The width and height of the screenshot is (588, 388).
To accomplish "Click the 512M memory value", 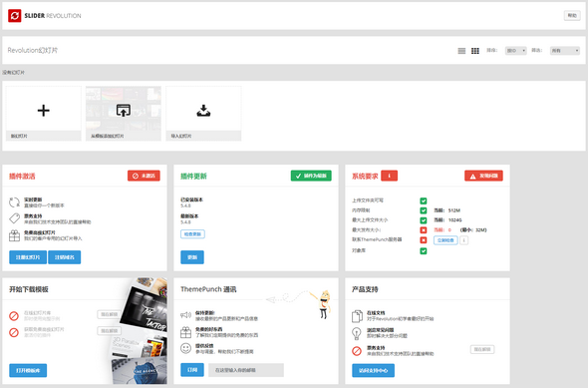I will point(454,210).
